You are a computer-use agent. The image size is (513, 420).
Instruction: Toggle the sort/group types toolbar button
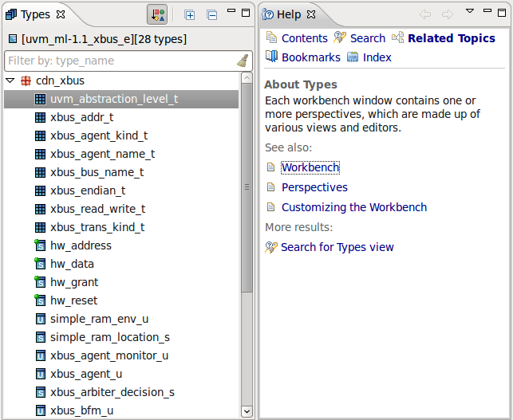(156, 14)
